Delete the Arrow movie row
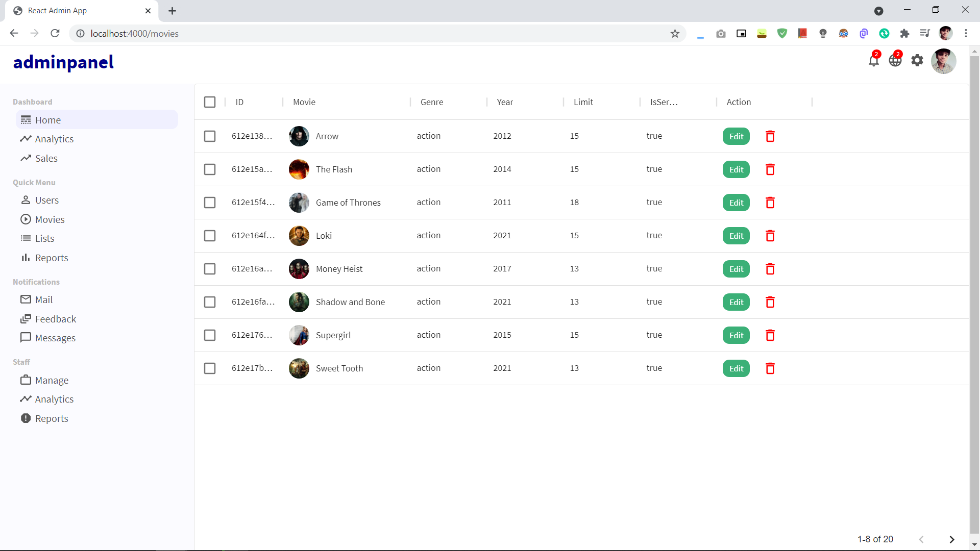 pyautogui.click(x=770, y=136)
